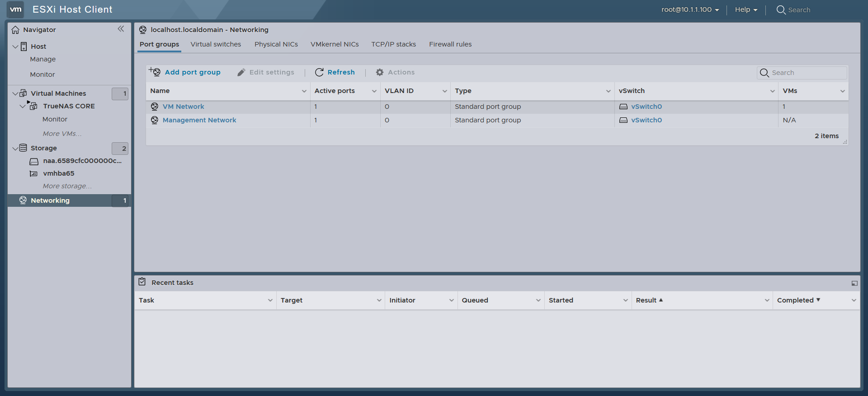This screenshot has height=396, width=868.
Task: Click the Add port group plus icon
Action: (x=155, y=72)
